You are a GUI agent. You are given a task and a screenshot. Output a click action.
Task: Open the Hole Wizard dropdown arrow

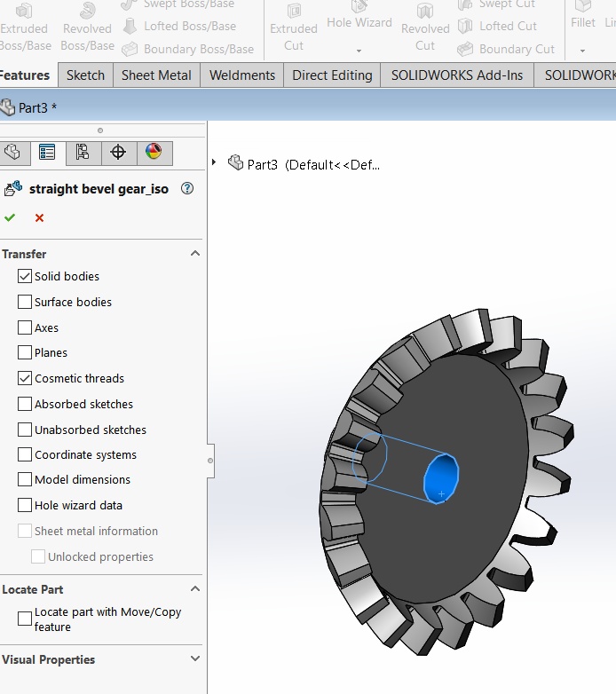(x=359, y=51)
